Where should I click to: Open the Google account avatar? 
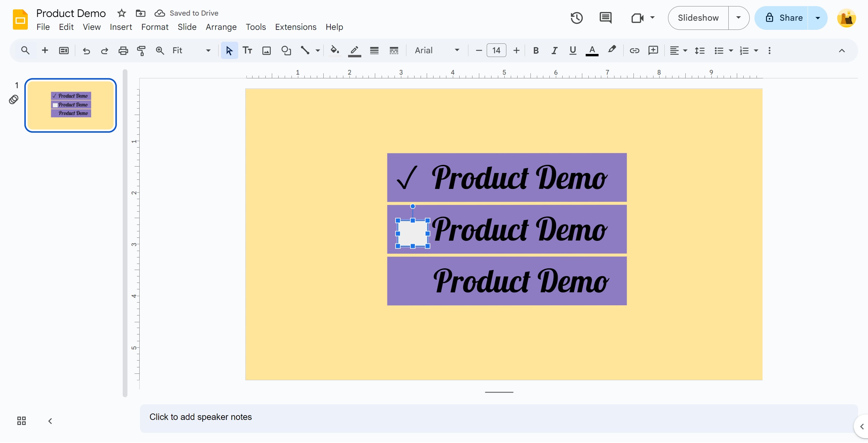point(846,18)
